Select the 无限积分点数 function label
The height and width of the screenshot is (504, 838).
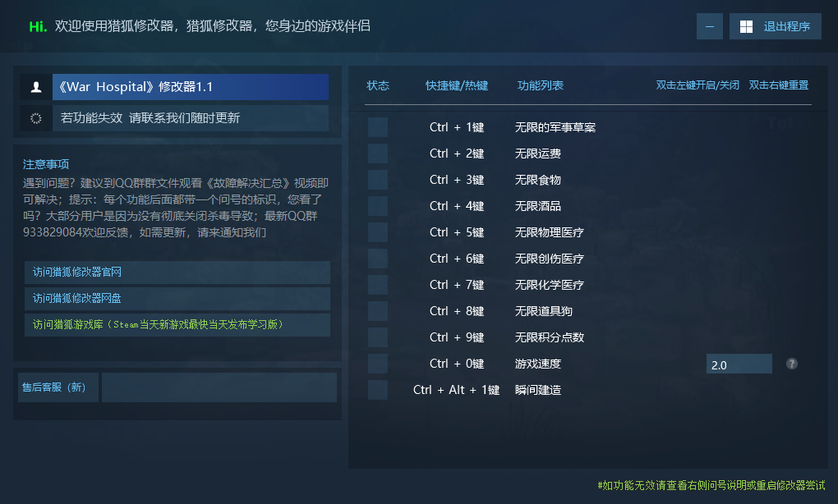click(x=550, y=337)
